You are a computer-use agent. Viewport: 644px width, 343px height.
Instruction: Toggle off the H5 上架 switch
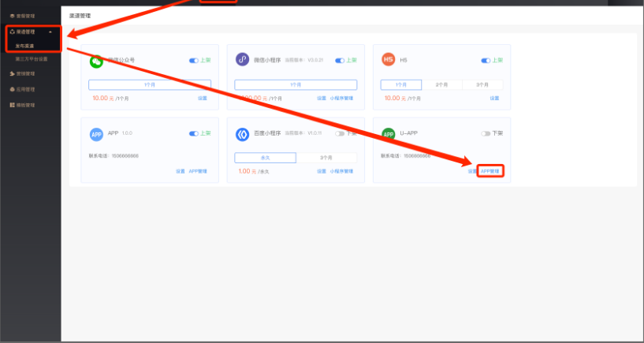tap(486, 61)
